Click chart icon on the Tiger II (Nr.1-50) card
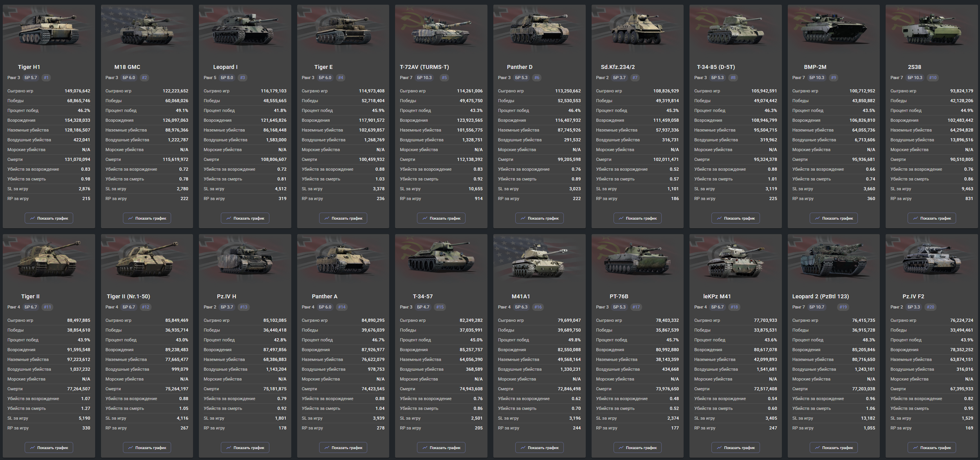This screenshot has width=980, height=460. [x=130, y=448]
